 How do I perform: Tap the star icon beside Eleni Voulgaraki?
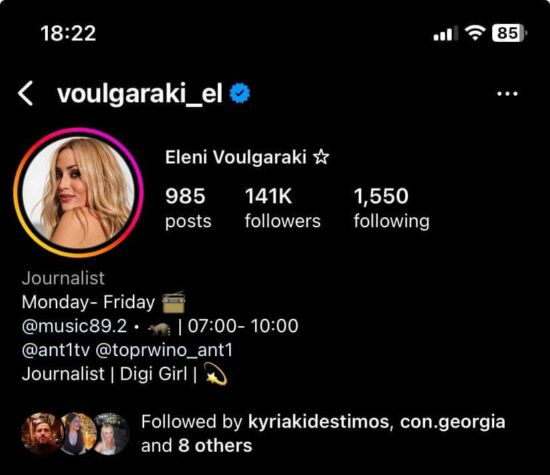[x=321, y=157]
